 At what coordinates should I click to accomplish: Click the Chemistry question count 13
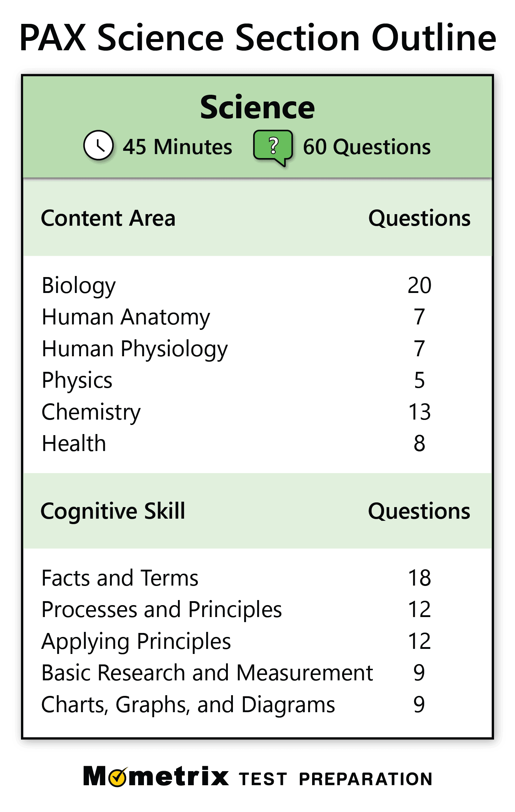(x=420, y=412)
